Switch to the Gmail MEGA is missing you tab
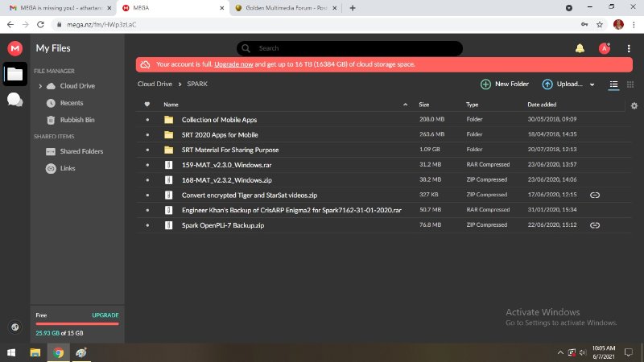This screenshot has width=644, height=362. click(56, 8)
